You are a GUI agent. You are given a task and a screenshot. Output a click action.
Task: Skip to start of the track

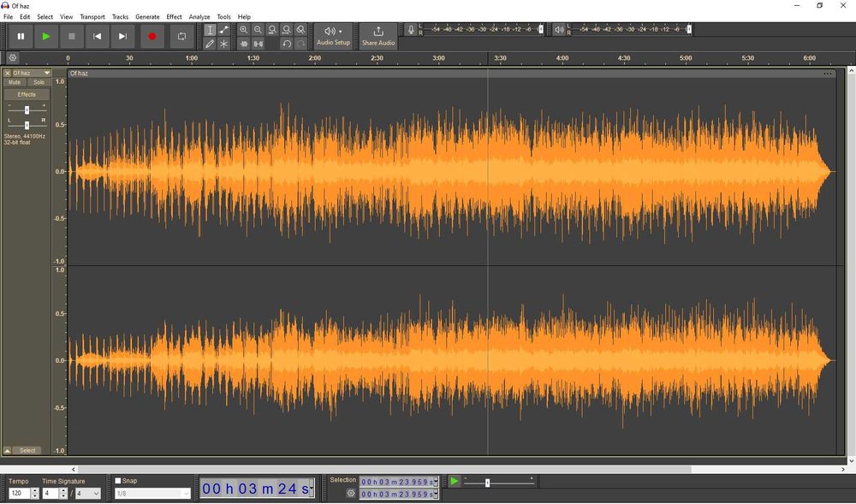click(x=98, y=37)
